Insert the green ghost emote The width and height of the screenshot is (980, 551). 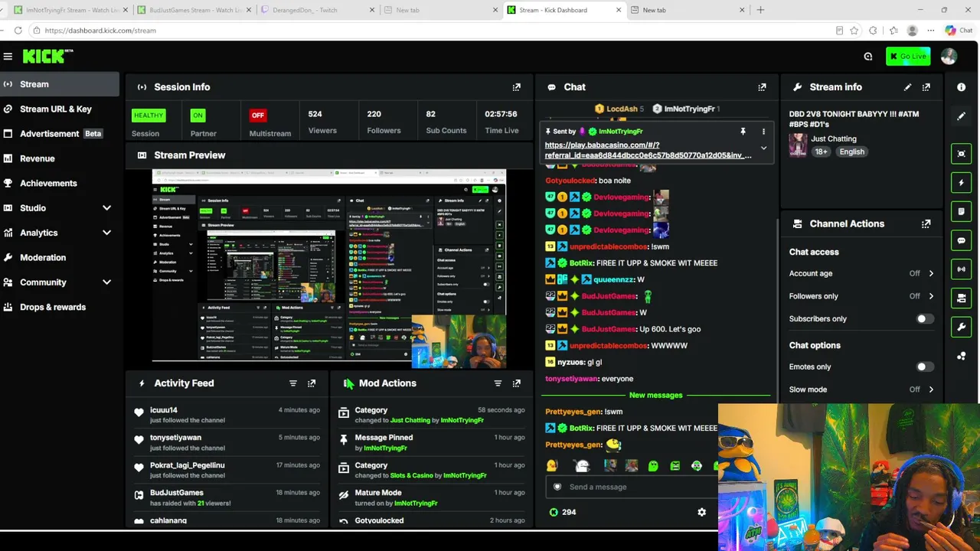[x=653, y=465]
